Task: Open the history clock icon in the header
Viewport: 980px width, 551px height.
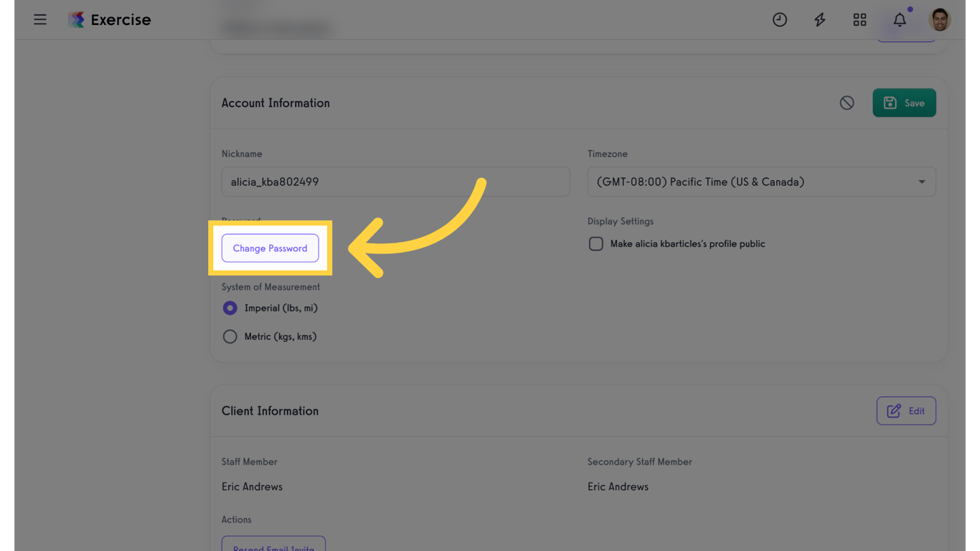Action: [780, 19]
